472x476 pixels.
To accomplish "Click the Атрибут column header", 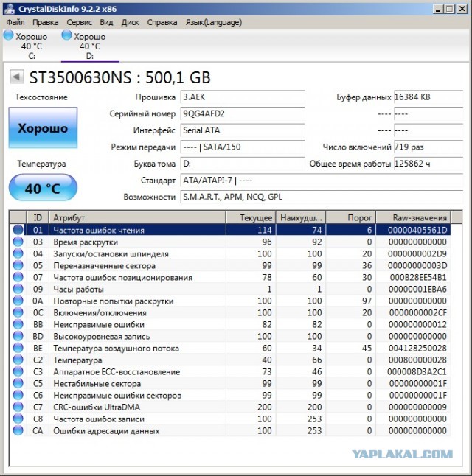I will (137, 217).
